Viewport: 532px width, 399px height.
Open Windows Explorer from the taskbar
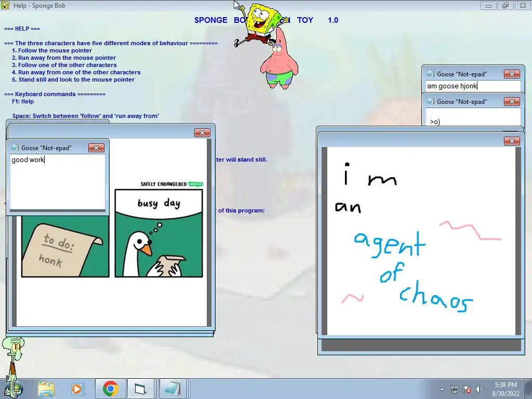(46, 389)
